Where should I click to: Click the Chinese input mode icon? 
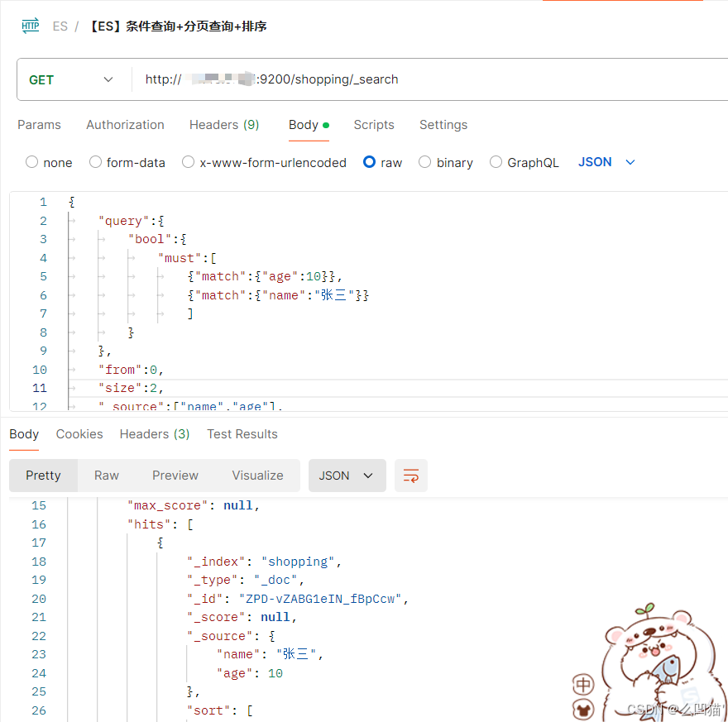point(583,685)
